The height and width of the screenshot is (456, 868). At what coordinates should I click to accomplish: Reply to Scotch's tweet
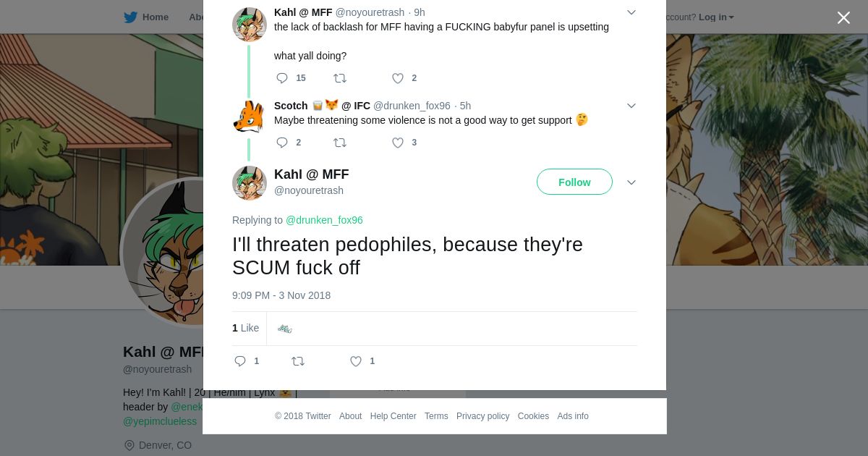282,143
